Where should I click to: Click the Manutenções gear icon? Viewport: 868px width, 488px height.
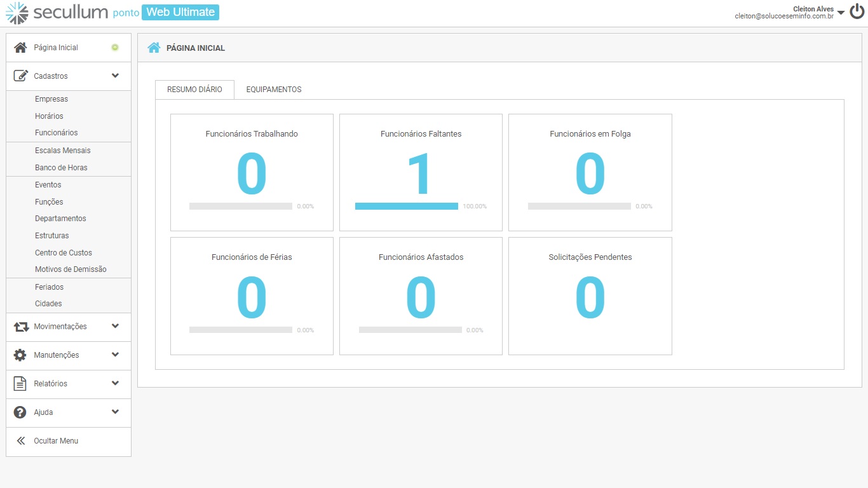coord(20,355)
